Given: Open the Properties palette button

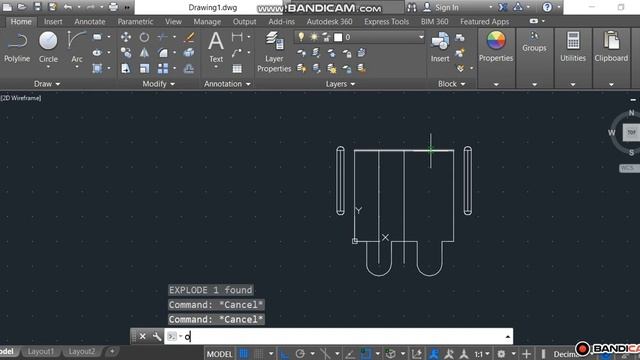Looking at the screenshot, I should pyautogui.click(x=496, y=47).
